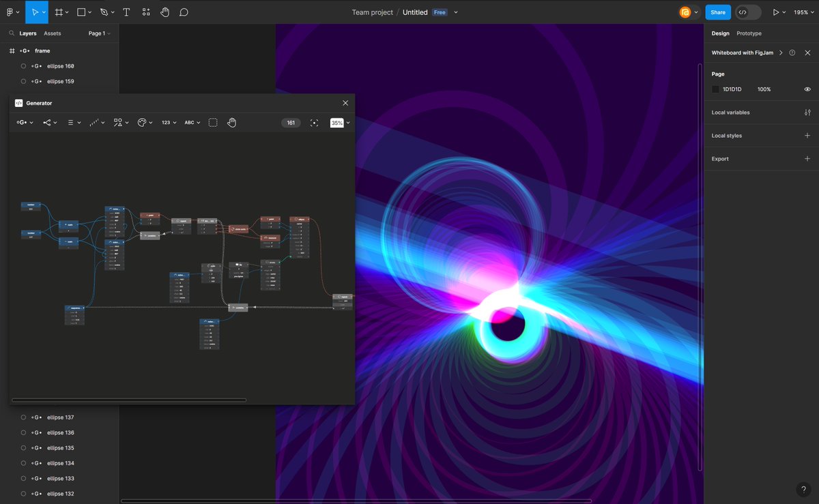Open the 123 numbers dropdown in Generator
The height and width of the screenshot is (504, 819).
point(169,123)
